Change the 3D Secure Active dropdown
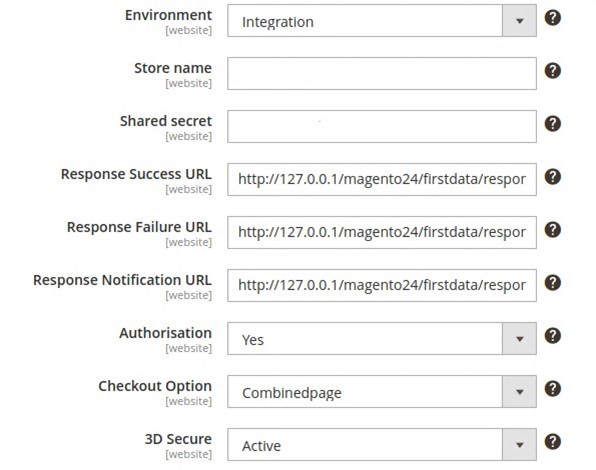 (x=382, y=445)
